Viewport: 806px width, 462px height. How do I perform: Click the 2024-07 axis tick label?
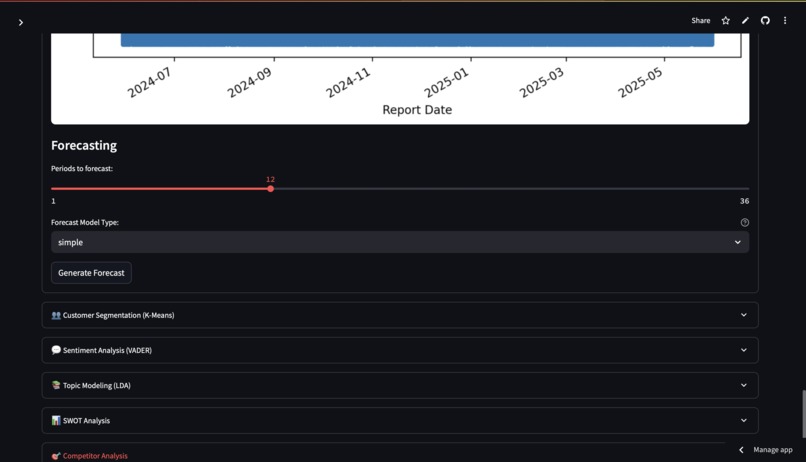click(149, 82)
